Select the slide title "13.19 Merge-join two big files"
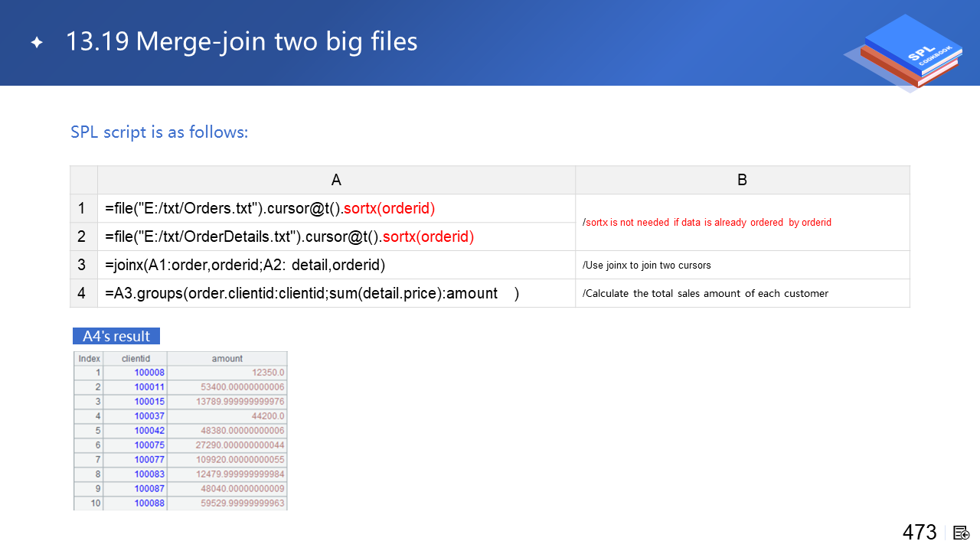980x551 pixels. point(241,41)
